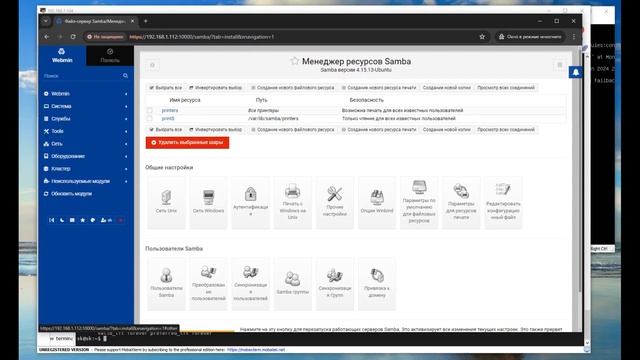Open the Синхронизация пользователей icon
This screenshot has width=640, height=360.
click(251, 284)
